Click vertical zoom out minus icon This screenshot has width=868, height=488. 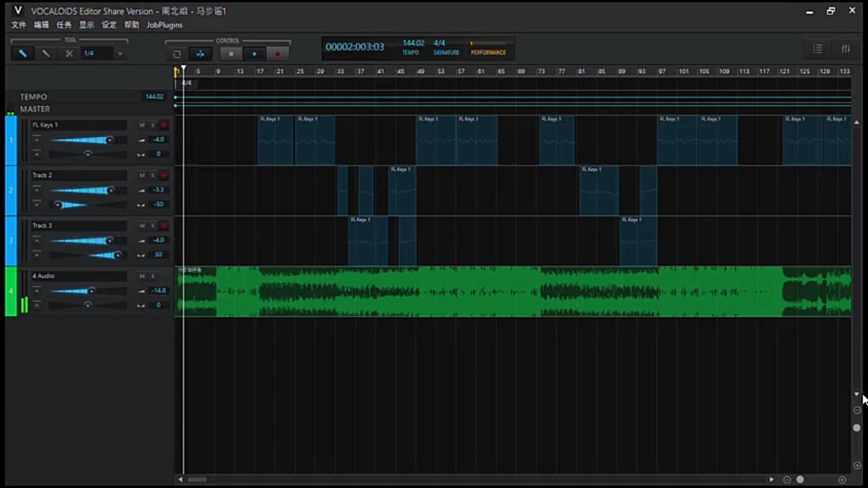pyautogui.click(x=857, y=410)
